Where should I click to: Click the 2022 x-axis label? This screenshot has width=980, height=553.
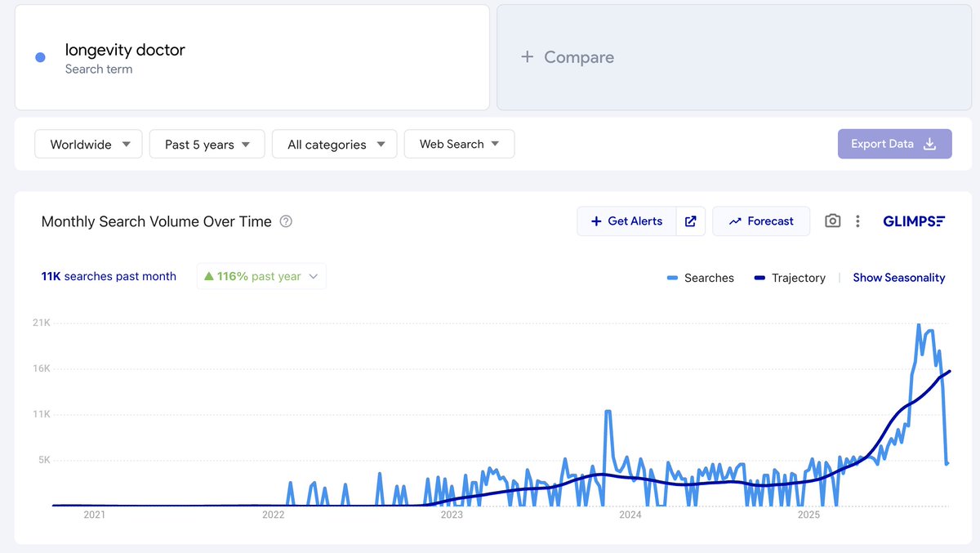pos(273,515)
